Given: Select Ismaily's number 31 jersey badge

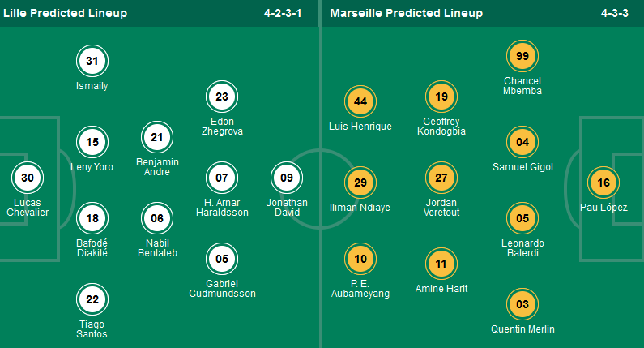Looking at the screenshot, I should (x=92, y=61).
